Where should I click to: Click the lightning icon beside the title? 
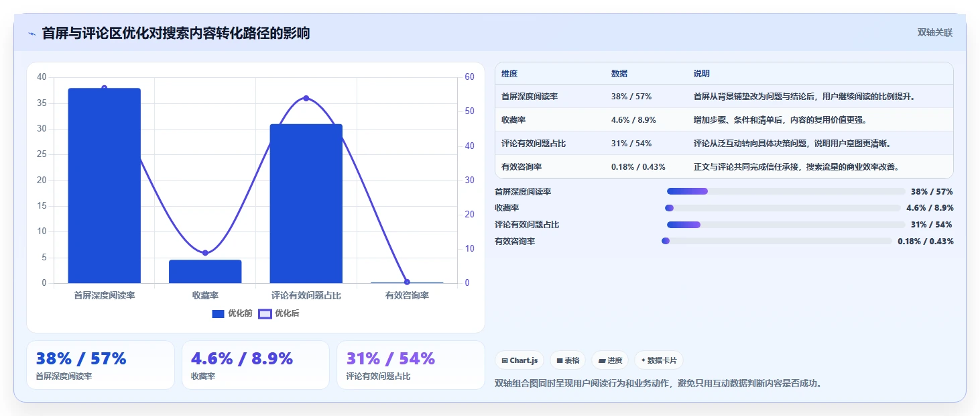click(x=32, y=34)
